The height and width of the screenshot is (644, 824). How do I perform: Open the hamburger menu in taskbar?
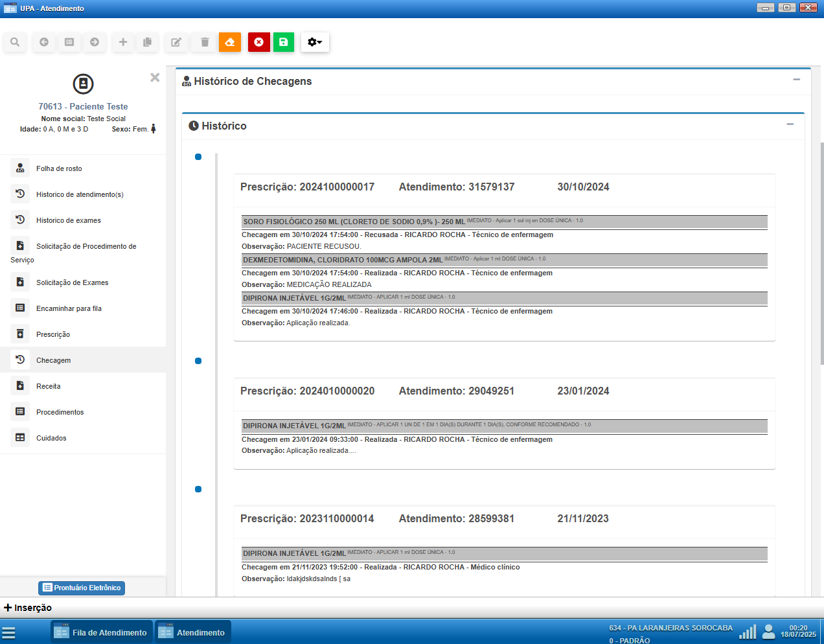[x=8, y=633]
